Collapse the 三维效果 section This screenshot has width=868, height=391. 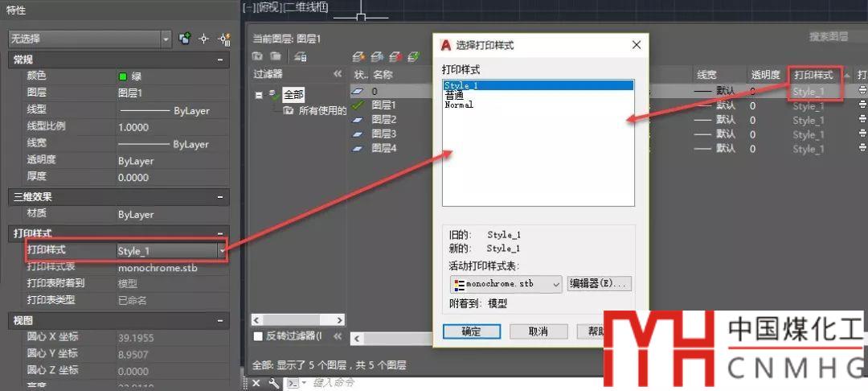tap(219, 196)
